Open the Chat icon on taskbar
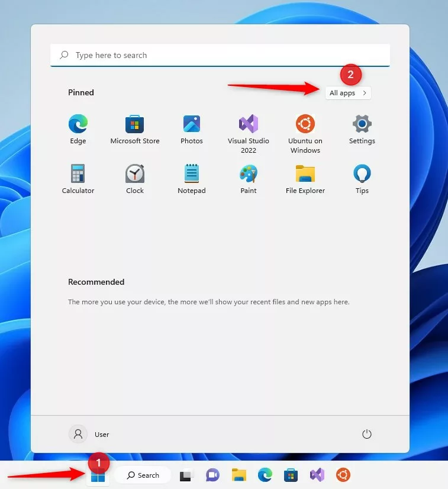 (x=212, y=475)
